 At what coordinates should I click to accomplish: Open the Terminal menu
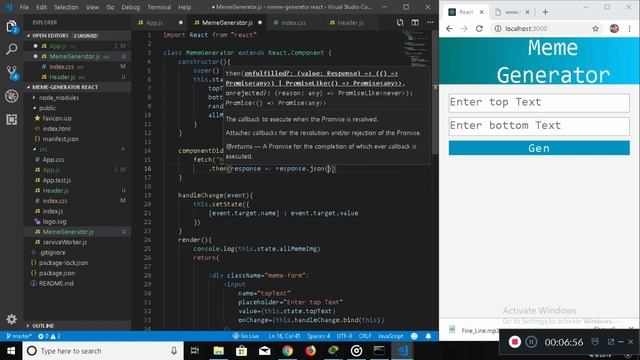click(x=159, y=7)
